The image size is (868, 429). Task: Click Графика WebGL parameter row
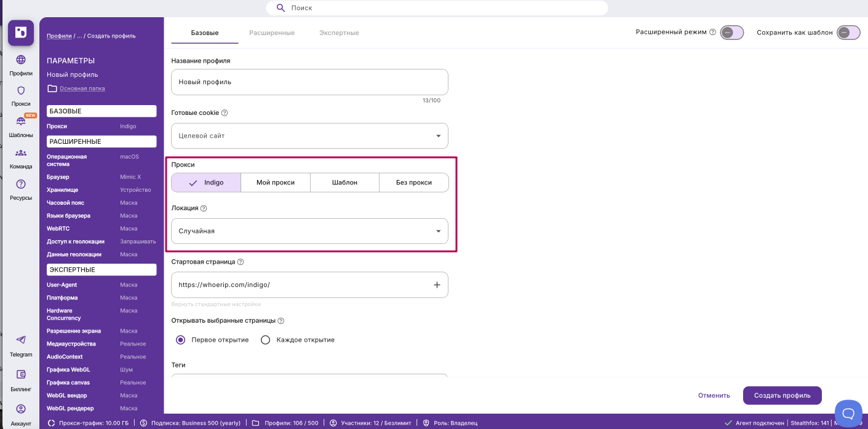[102, 370]
